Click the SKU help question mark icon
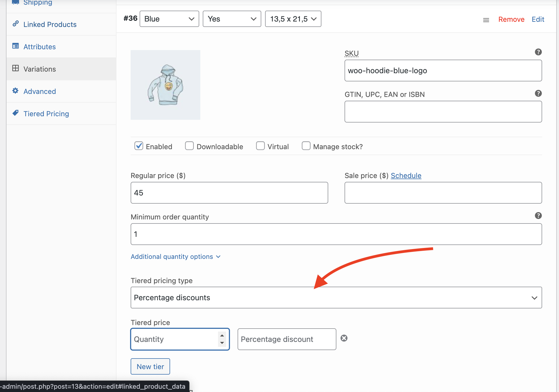 pyautogui.click(x=538, y=52)
